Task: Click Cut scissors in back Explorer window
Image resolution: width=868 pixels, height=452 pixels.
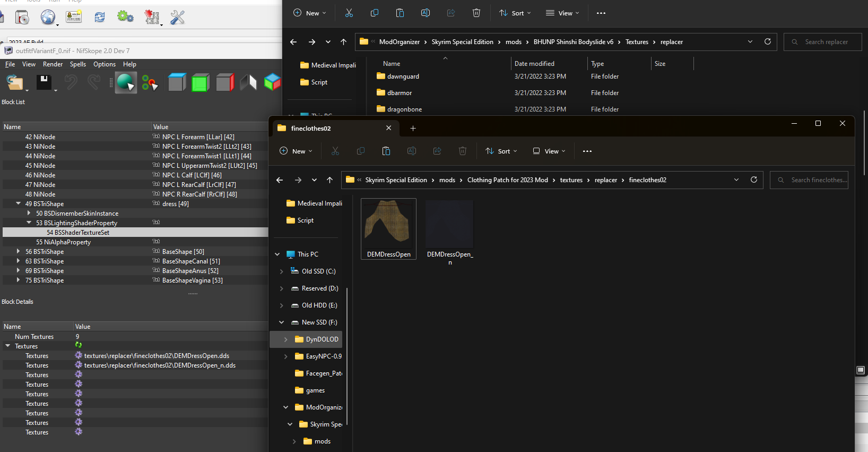Action: point(349,13)
